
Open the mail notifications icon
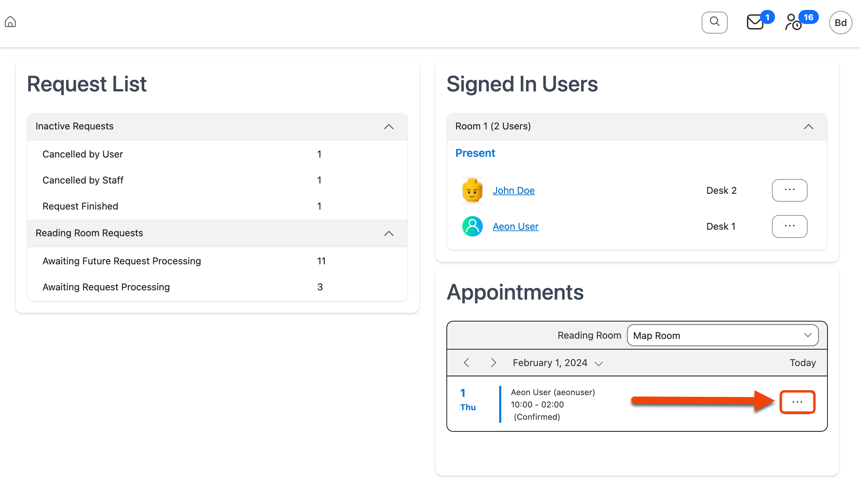click(x=755, y=22)
